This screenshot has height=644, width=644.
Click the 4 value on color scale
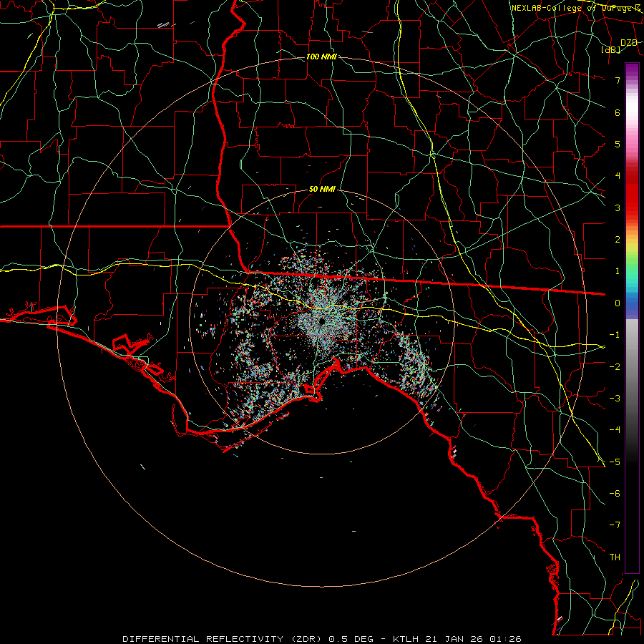tap(618, 176)
